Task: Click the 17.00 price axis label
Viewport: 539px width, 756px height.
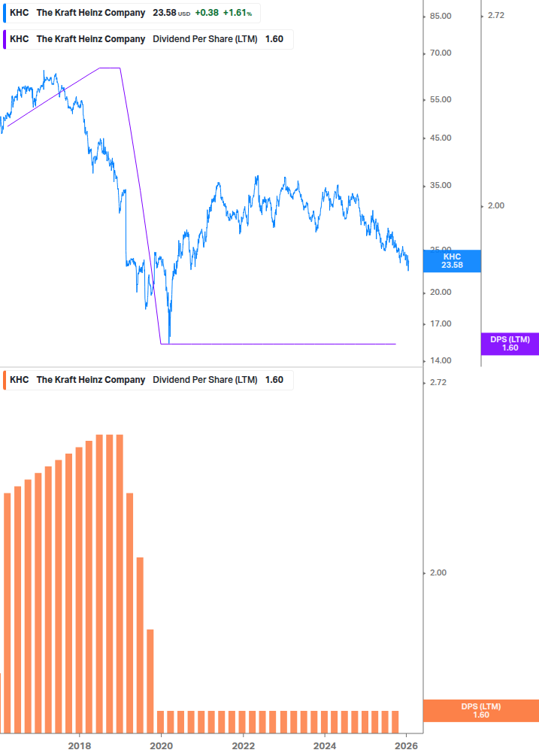Action: pos(441,324)
